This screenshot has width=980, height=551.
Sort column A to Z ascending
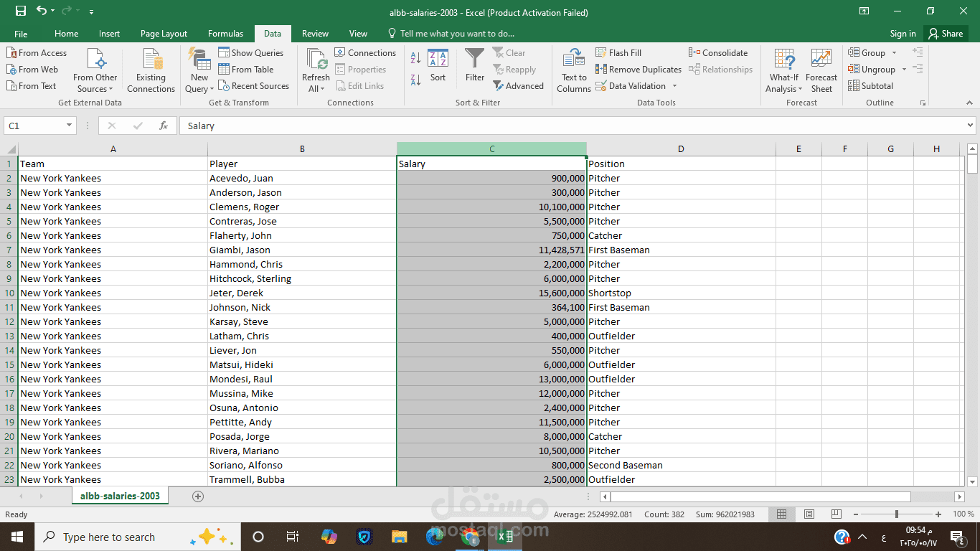point(415,57)
